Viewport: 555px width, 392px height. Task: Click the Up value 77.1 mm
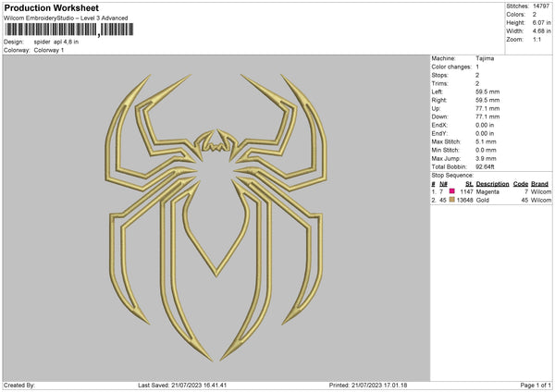click(487, 108)
